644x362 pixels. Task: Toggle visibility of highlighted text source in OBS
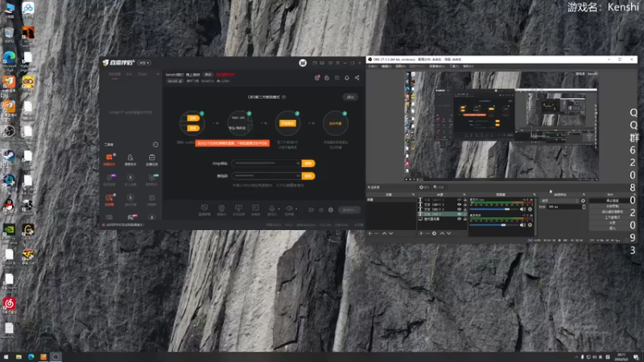coord(459,214)
